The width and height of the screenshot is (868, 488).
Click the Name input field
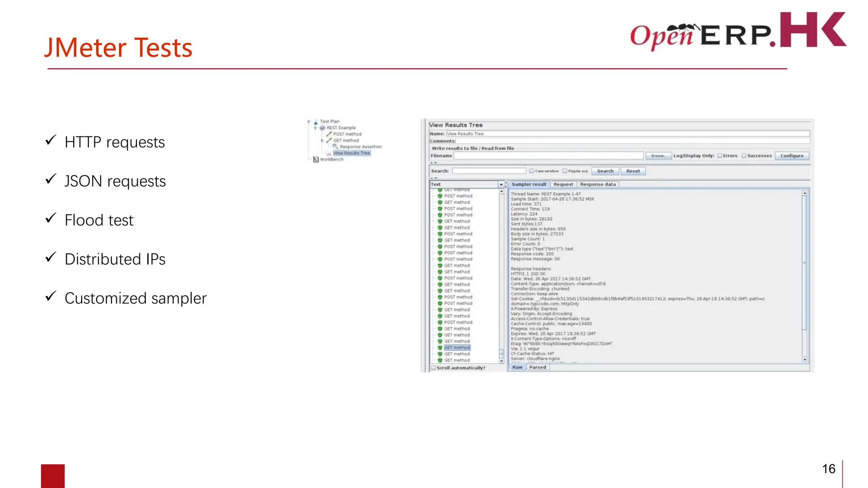[x=628, y=134]
